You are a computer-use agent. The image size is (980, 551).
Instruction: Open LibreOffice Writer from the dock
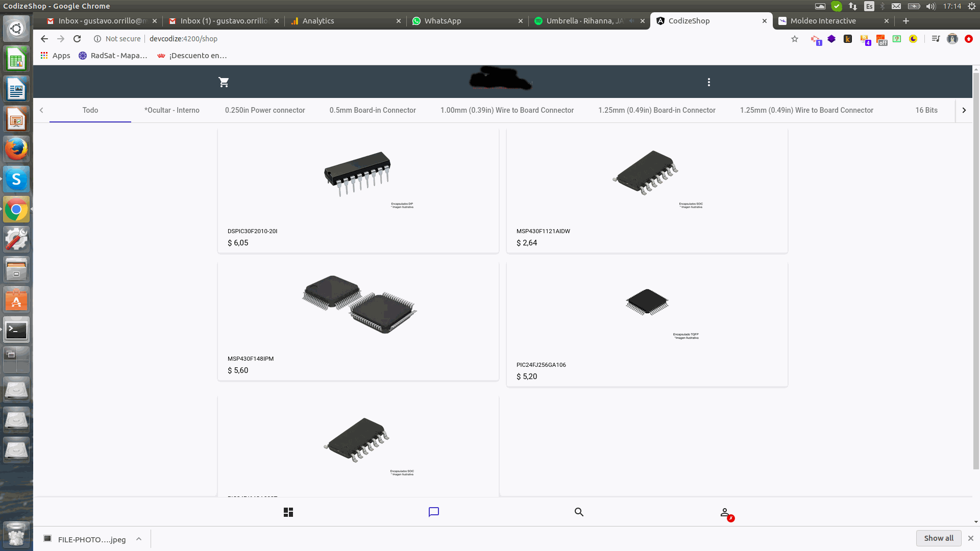(x=16, y=89)
